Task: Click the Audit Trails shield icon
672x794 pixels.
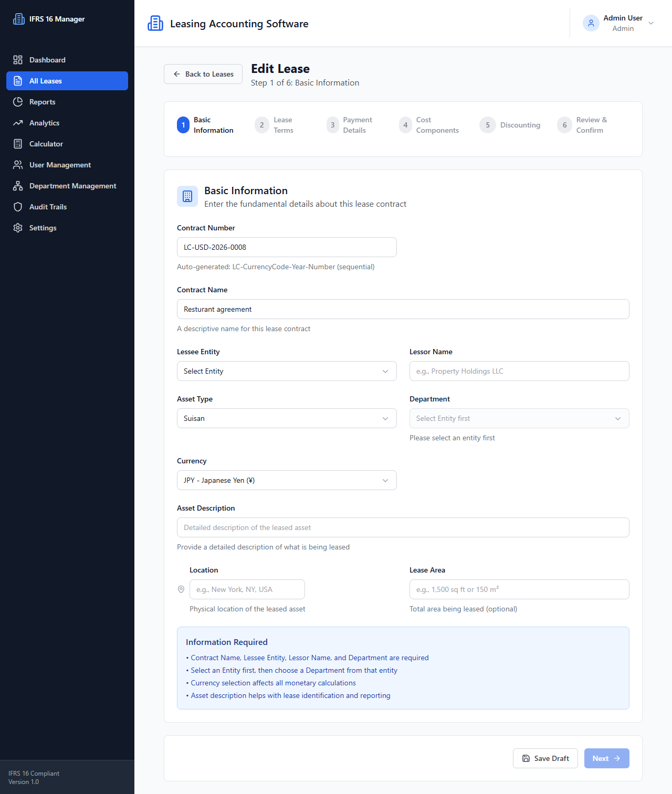Action: pyautogui.click(x=18, y=207)
